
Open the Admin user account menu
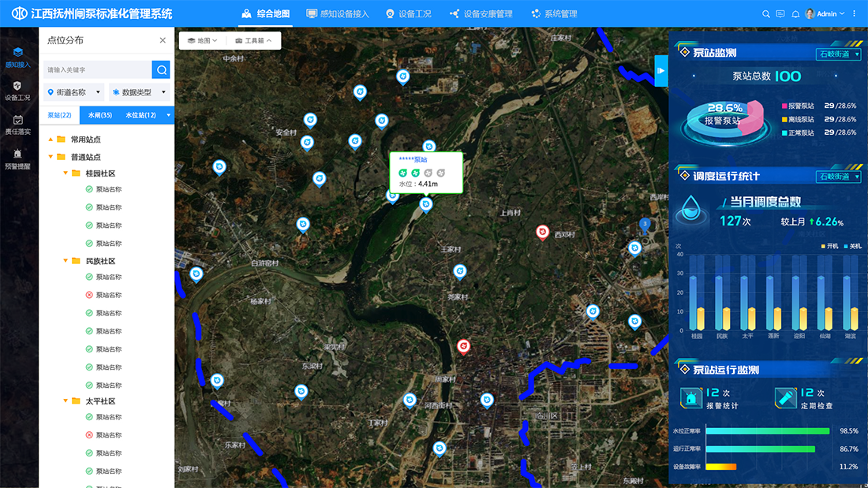(825, 14)
